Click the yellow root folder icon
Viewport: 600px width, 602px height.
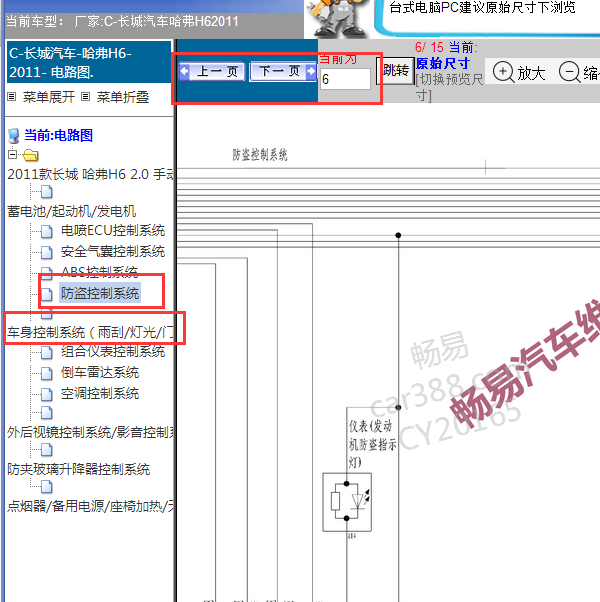click(x=30, y=155)
